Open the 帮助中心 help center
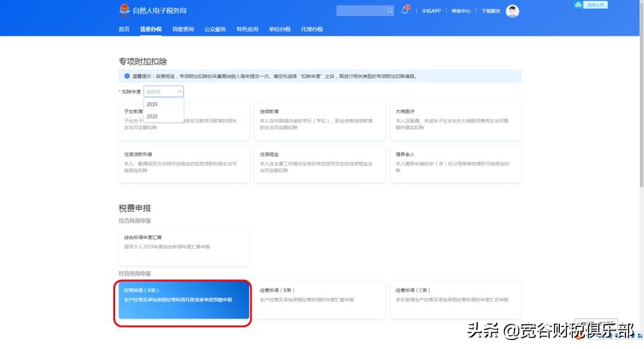 coord(462,11)
